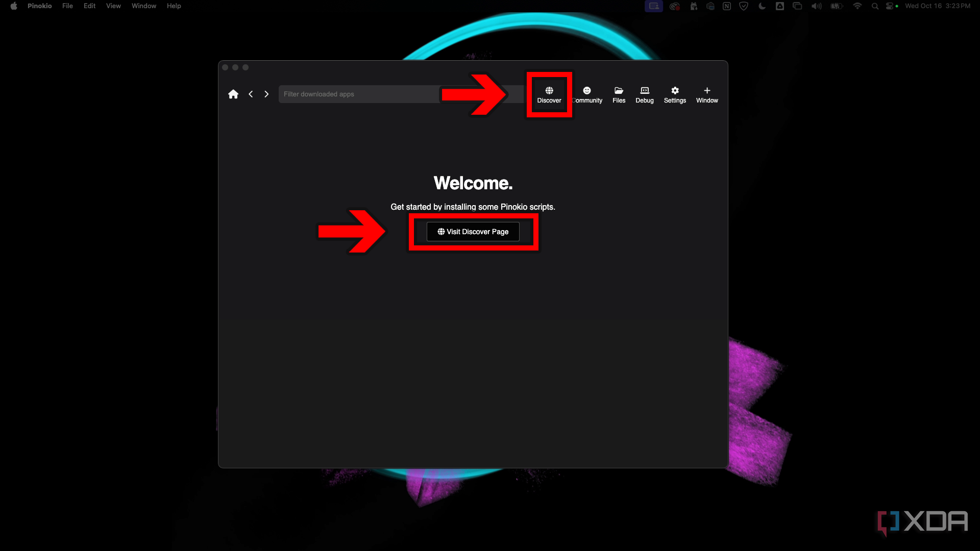Viewport: 980px width, 551px height.
Task: Navigate back with left chevron
Action: click(251, 94)
